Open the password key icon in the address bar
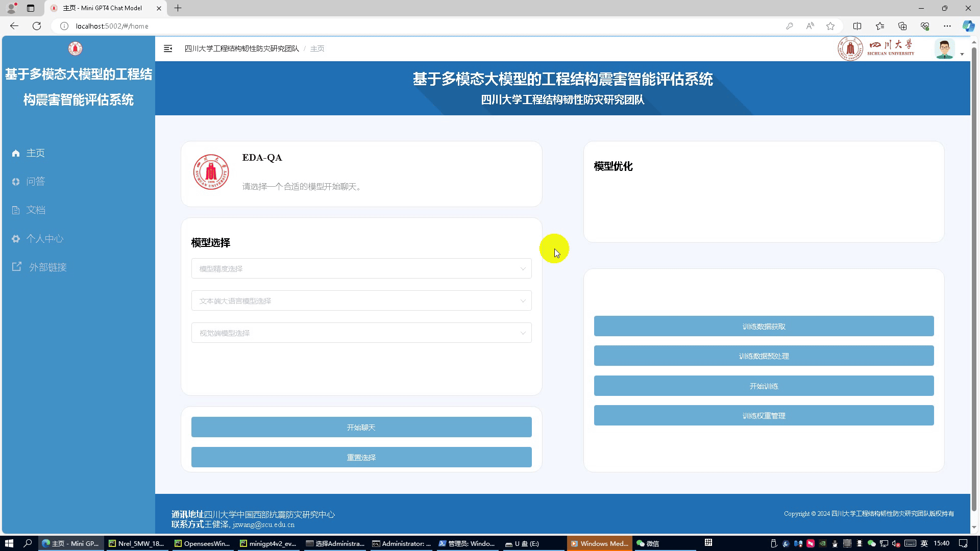 [x=790, y=26]
